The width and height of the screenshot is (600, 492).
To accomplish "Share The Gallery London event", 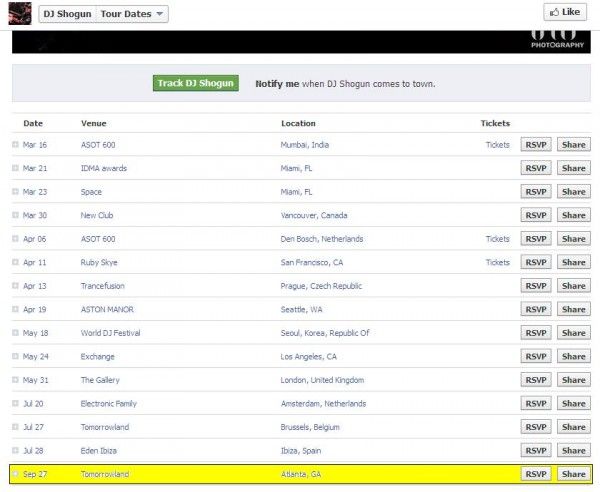I will [574, 380].
